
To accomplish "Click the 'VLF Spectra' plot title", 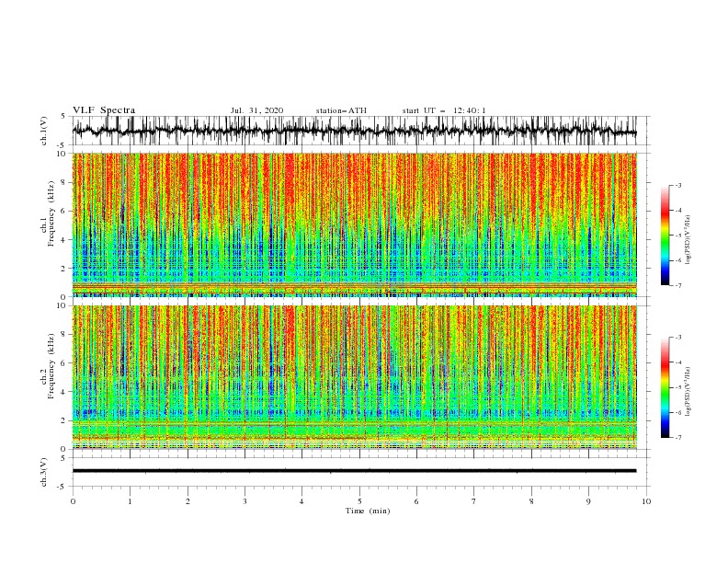I will point(104,110).
